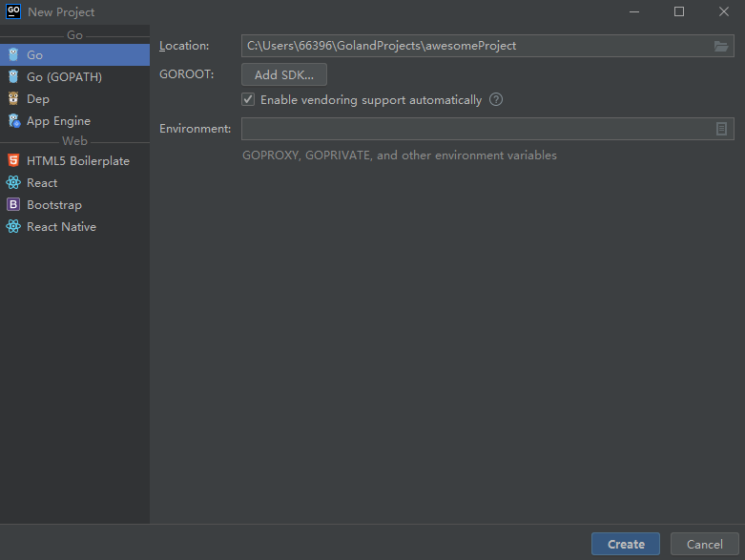This screenshot has height=560, width=745.
Task: Toggle Enable vendoring support automatically checkbox
Action: click(x=249, y=100)
